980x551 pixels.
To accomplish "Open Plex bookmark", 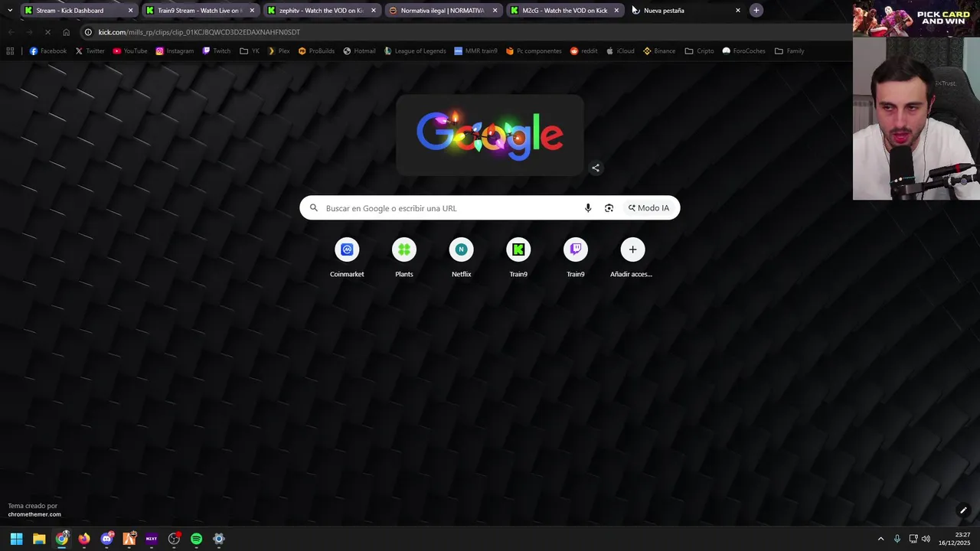I will pos(279,51).
